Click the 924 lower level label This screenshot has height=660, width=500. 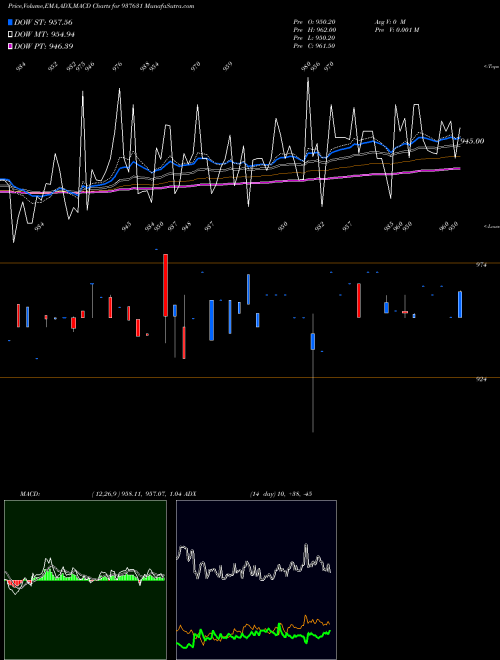click(x=481, y=379)
